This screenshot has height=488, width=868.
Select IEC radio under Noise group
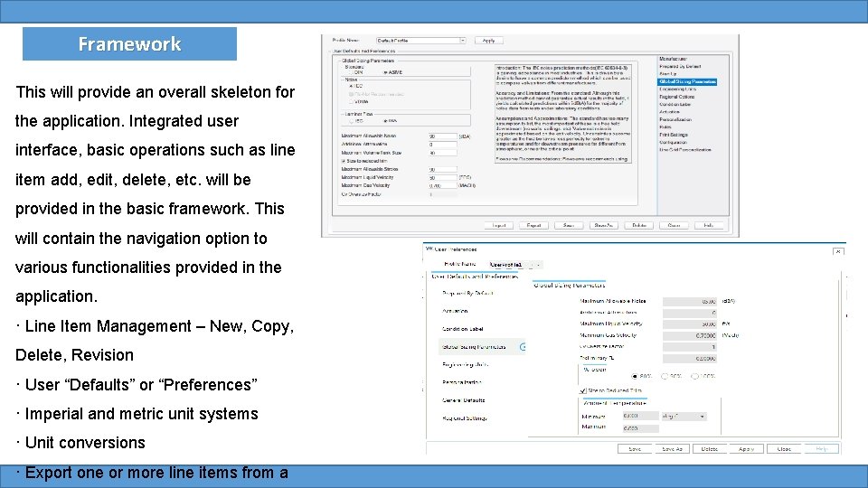[351, 87]
